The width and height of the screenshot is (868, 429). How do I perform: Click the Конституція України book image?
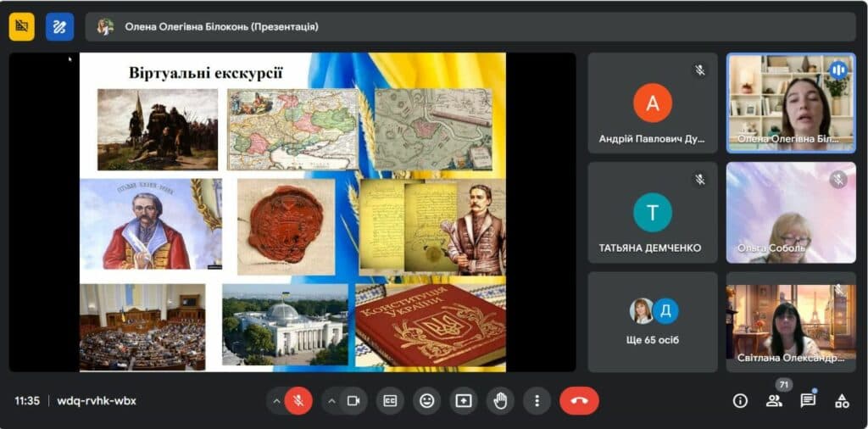coord(431,326)
